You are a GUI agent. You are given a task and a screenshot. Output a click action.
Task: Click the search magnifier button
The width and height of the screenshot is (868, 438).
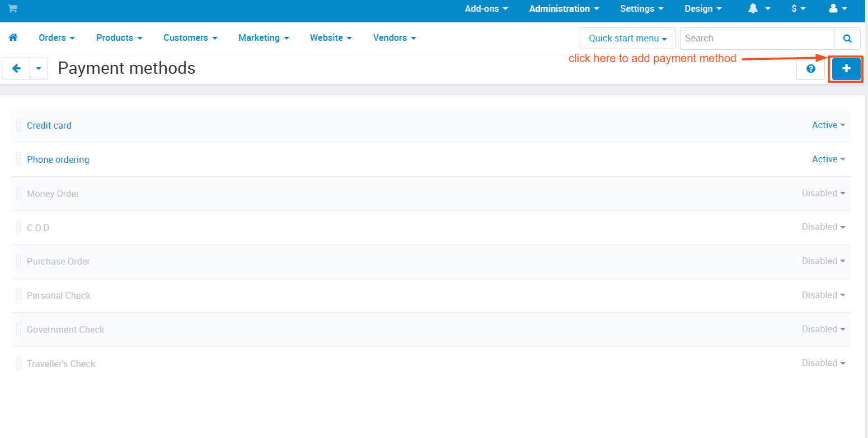(847, 39)
